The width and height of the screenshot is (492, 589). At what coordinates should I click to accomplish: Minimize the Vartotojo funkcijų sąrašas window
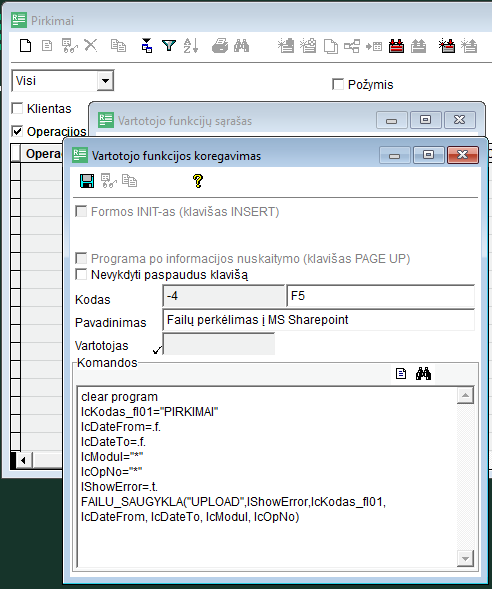391,120
